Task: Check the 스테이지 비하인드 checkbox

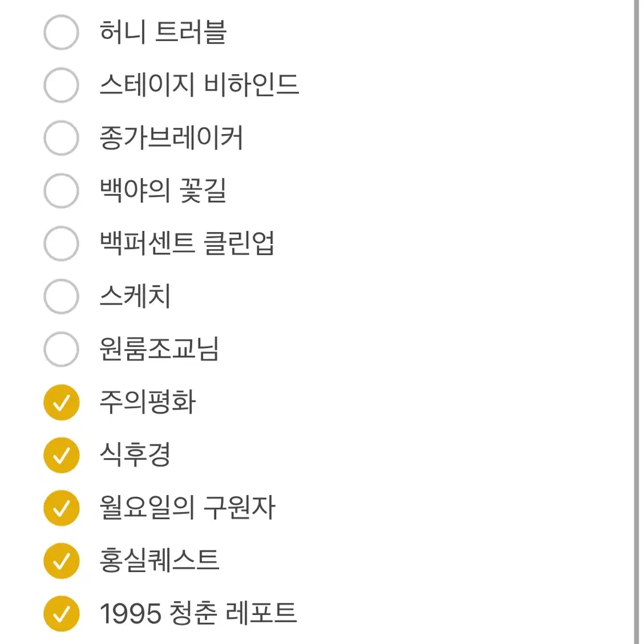Action: [61, 86]
